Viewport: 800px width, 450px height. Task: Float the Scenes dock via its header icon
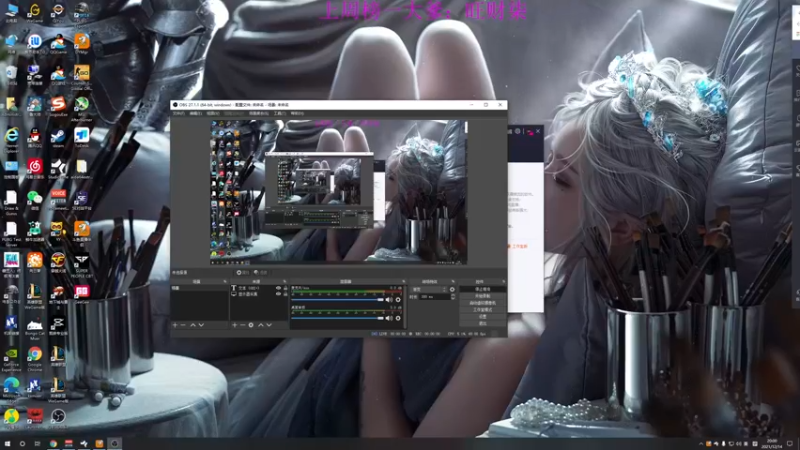[225, 282]
